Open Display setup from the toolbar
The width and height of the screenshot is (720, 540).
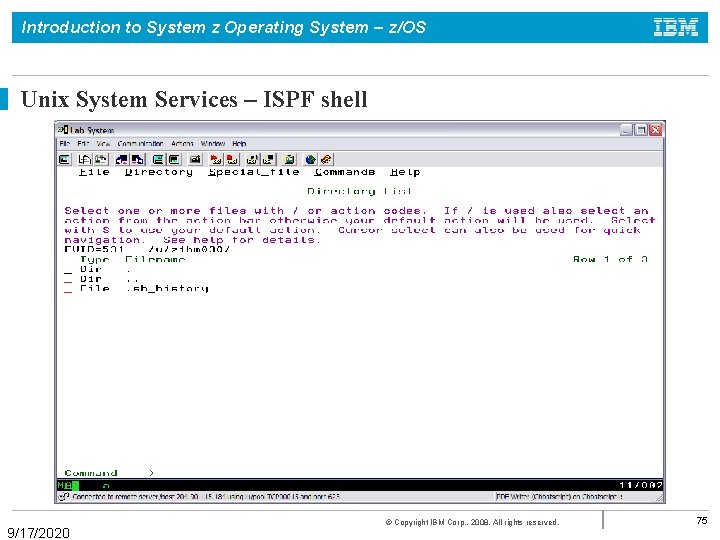pyautogui.click(x=158, y=159)
